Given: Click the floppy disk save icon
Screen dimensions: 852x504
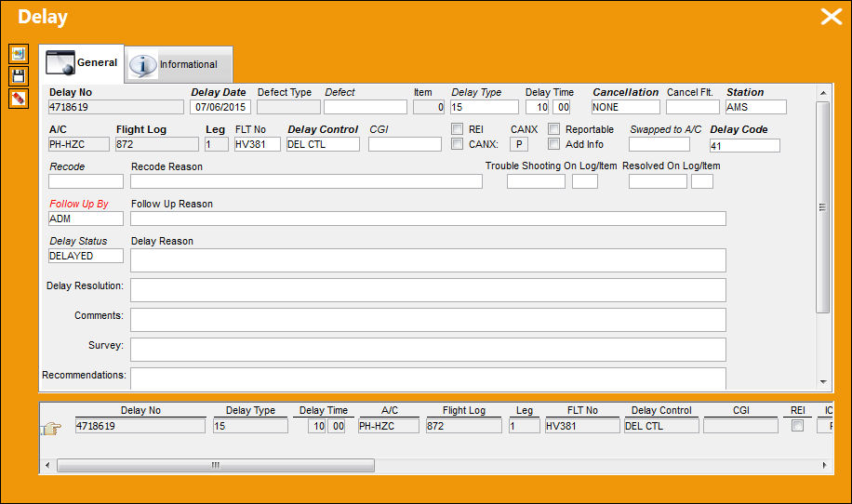Looking at the screenshot, I should point(19,76).
